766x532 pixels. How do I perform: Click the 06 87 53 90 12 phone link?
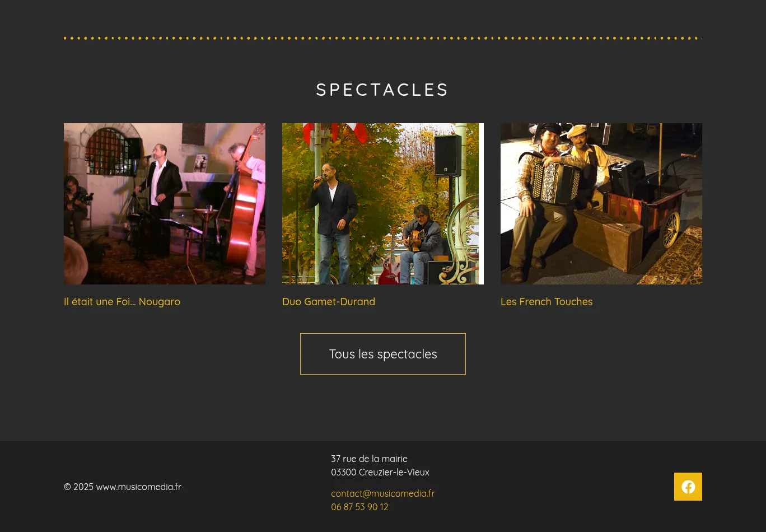(359, 507)
